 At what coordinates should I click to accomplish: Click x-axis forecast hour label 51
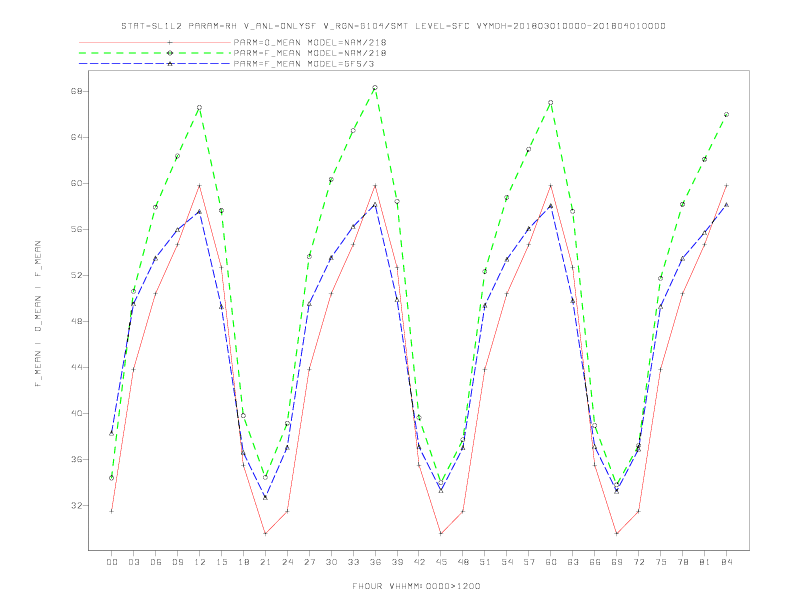pyautogui.click(x=485, y=562)
